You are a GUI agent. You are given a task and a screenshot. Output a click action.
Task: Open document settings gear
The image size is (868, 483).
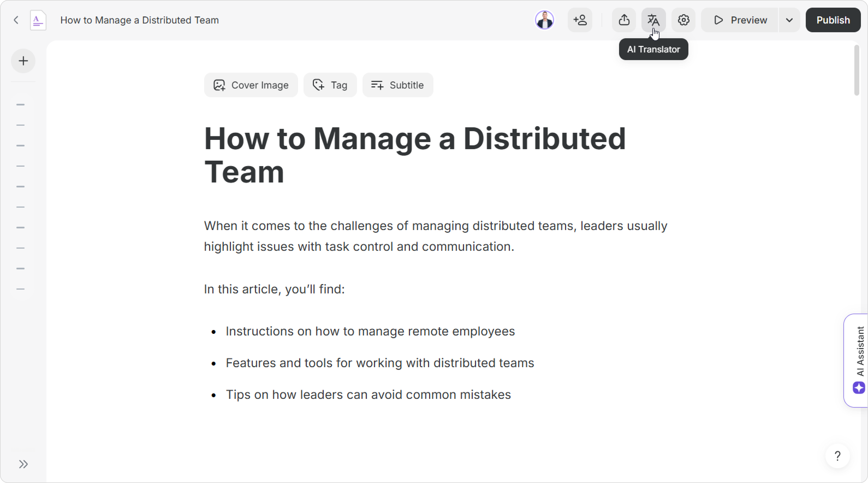683,20
